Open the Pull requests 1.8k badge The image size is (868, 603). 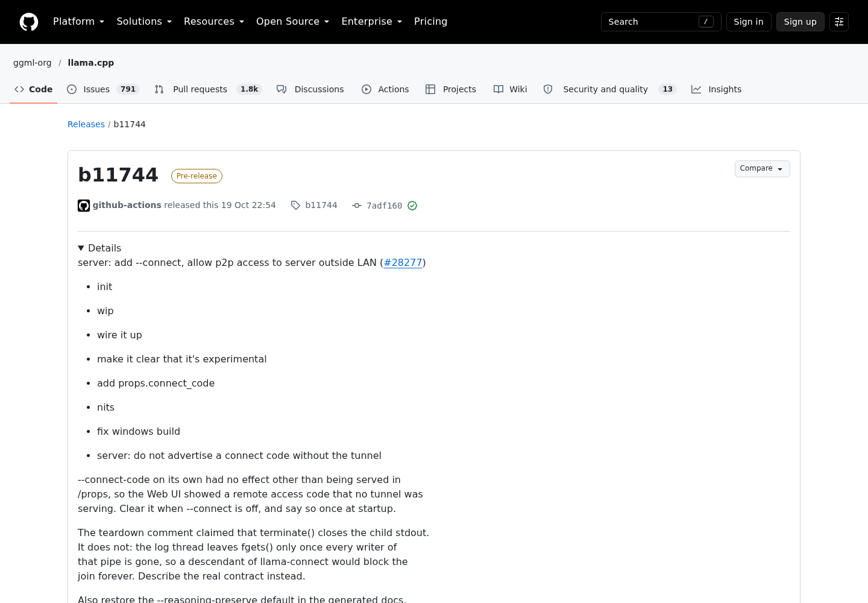coord(249,89)
